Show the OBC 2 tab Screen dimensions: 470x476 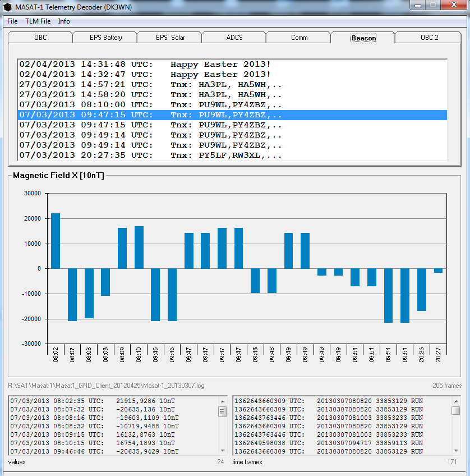429,38
